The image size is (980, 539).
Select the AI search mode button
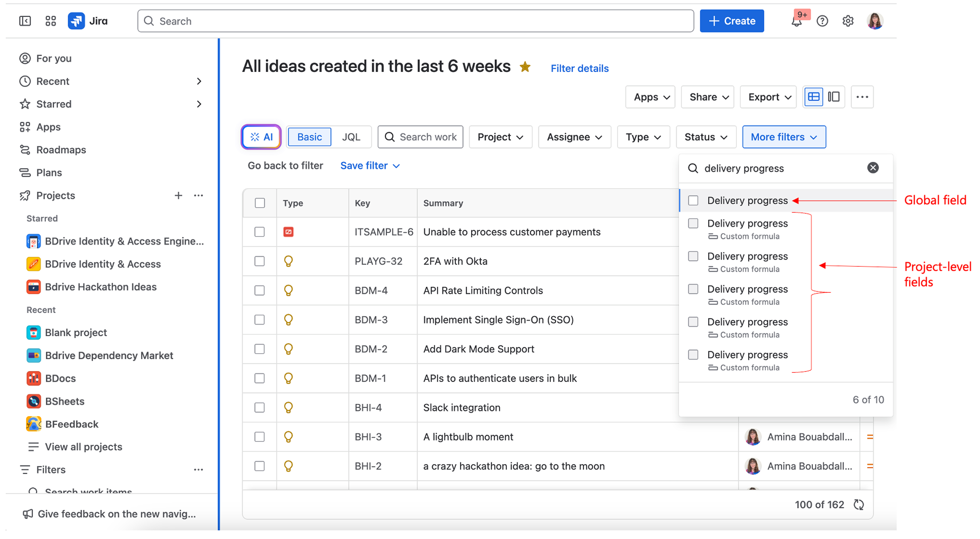tap(261, 137)
